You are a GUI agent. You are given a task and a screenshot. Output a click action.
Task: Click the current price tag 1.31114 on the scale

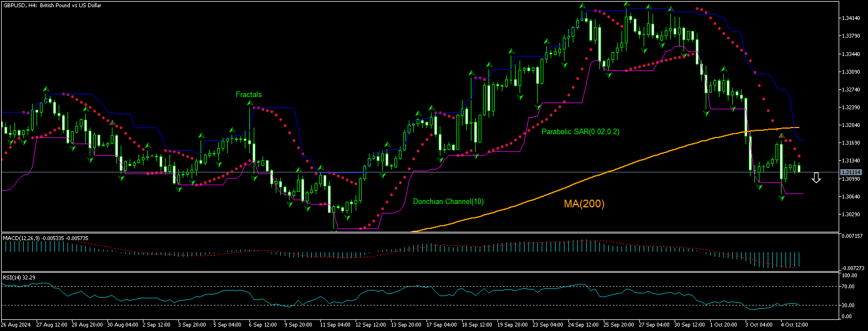point(851,172)
